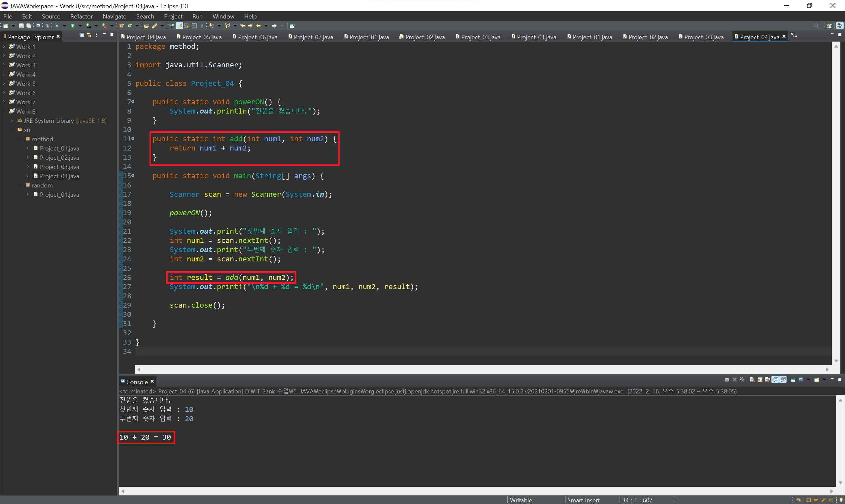Click the Open Type icon in toolbar
Image resolution: width=845 pixels, height=504 pixels.
pos(146,26)
